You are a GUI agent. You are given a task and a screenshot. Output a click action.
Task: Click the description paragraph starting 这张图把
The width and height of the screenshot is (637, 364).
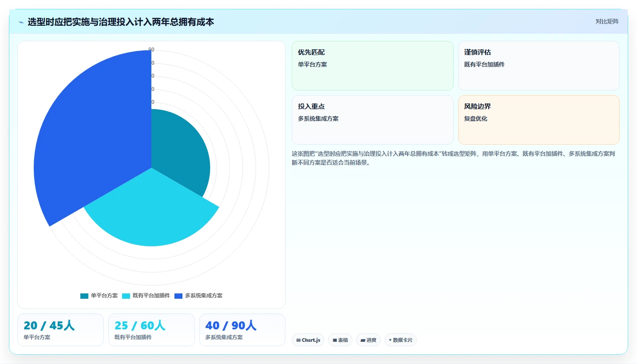click(x=453, y=158)
